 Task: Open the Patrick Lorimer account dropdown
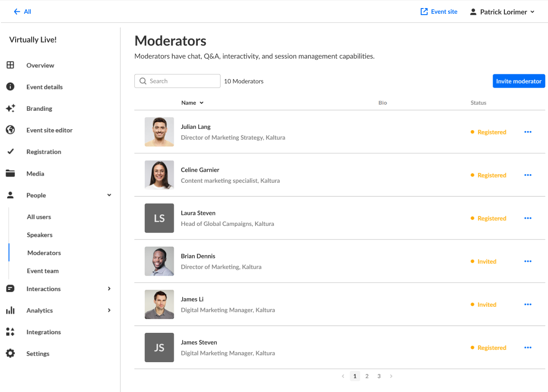click(x=503, y=12)
